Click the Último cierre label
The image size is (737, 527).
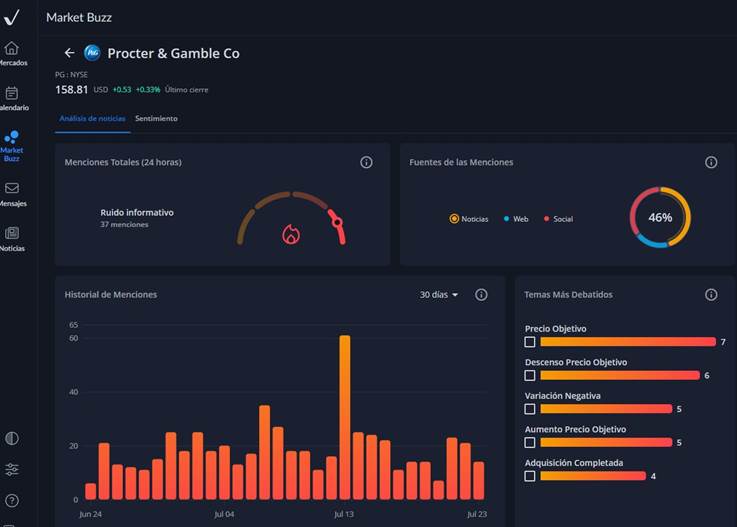tap(187, 89)
